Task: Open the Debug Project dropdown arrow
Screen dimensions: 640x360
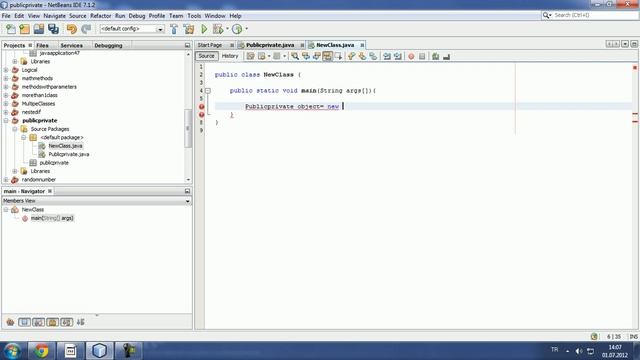Action: coord(227,29)
